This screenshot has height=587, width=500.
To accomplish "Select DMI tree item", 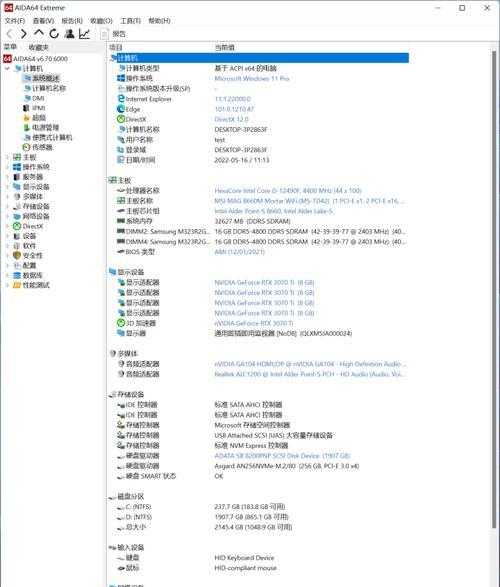I will [x=34, y=98].
